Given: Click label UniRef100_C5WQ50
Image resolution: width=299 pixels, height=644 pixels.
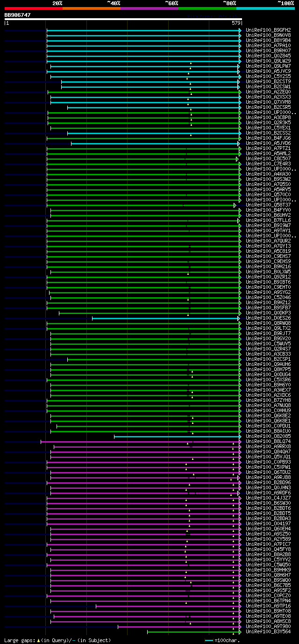Looking at the screenshot, I should coord(268,565).
